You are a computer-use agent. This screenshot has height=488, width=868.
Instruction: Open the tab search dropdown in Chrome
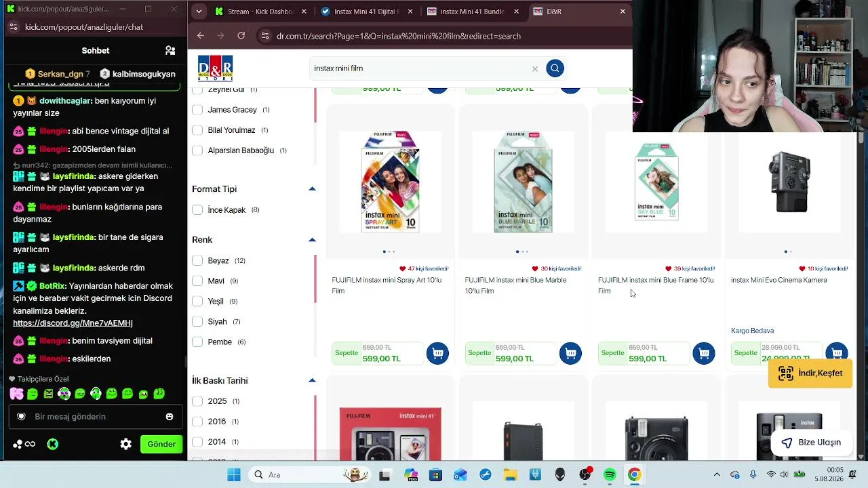pos(199,12)
